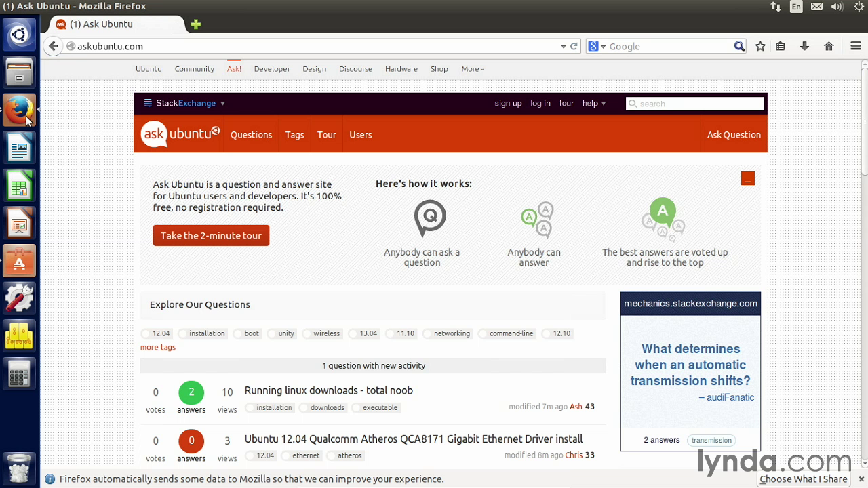The height and width of the screenshot is (488, 868).
Task: Open the En keyboard layout indicator
Action: point(796,7)
